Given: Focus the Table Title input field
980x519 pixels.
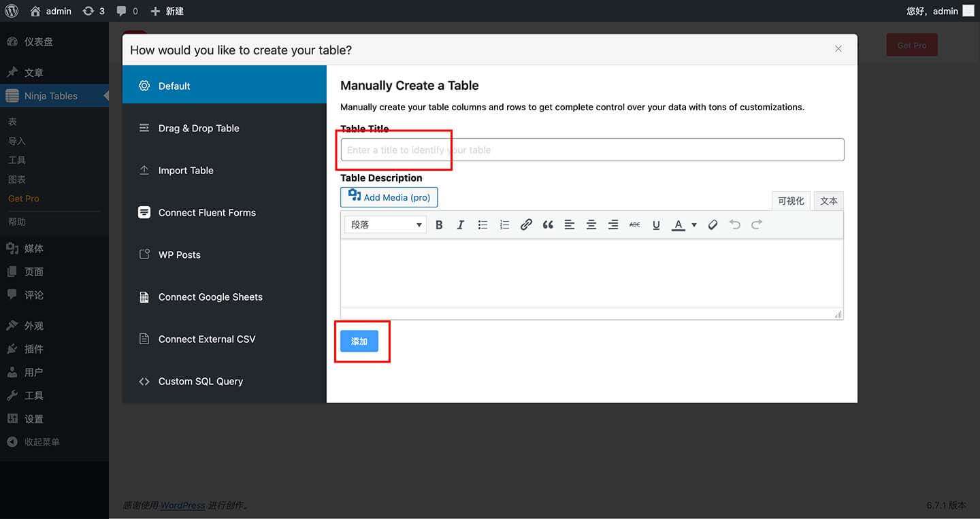Looking at the screenshot, I should click(592, 150).
